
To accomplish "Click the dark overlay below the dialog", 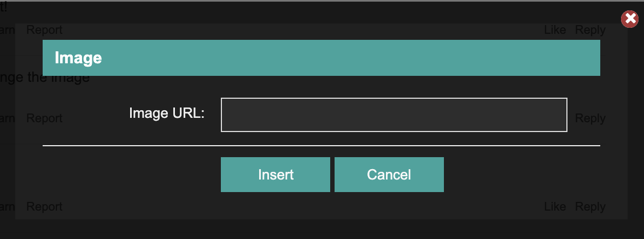I will [322, 229].
